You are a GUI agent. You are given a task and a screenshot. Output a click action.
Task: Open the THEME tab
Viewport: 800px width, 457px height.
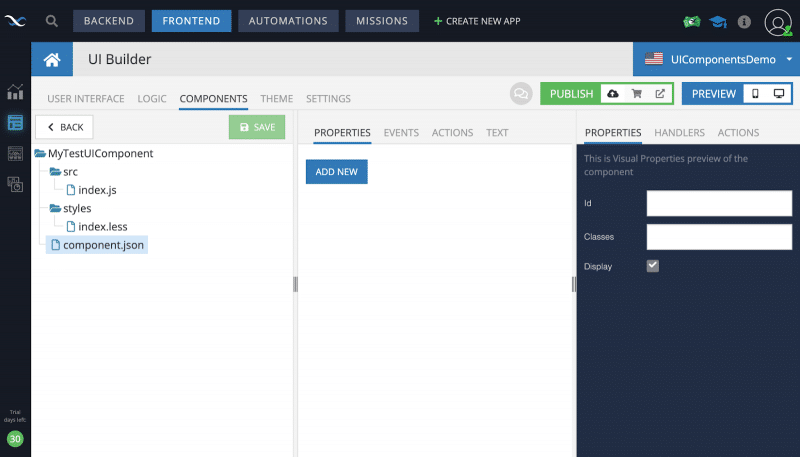coord(277,98)
